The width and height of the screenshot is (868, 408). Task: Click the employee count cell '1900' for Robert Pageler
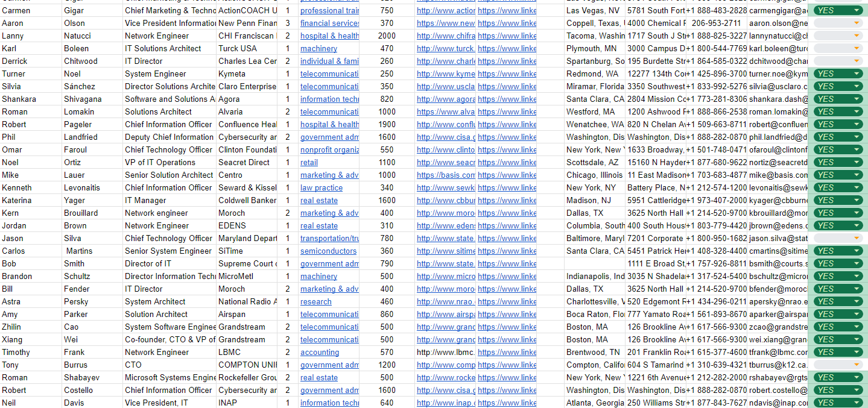(x=387, y=124)
